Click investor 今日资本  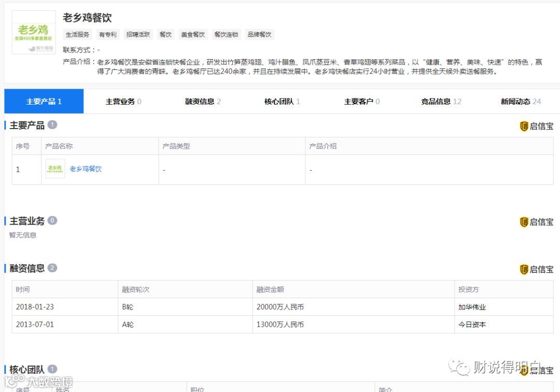click(x=472, y=325)
